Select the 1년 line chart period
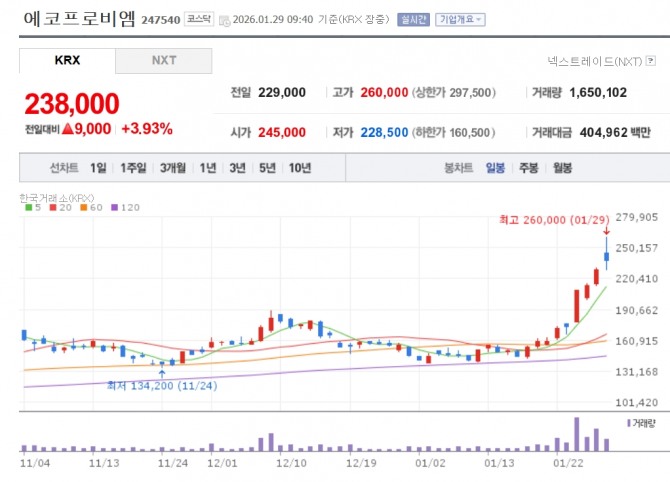The width and height of the screenshot is (670, 482). click(x=208, y=168)
